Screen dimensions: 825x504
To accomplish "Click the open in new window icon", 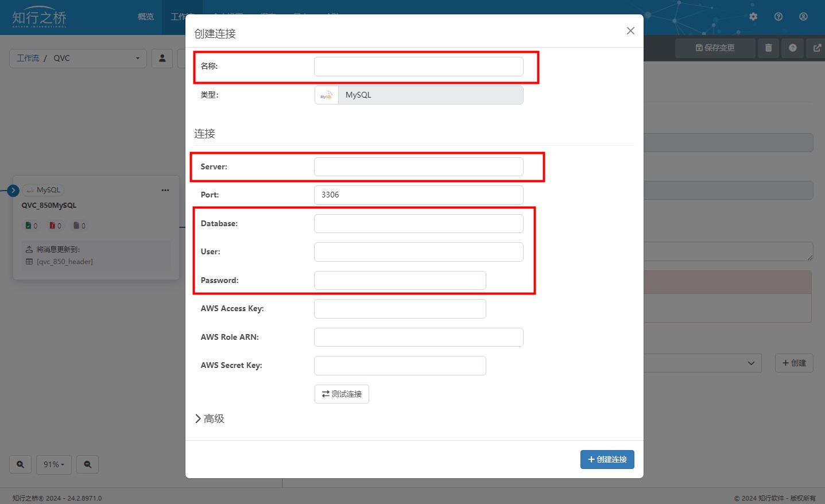I will click(816, 48).
